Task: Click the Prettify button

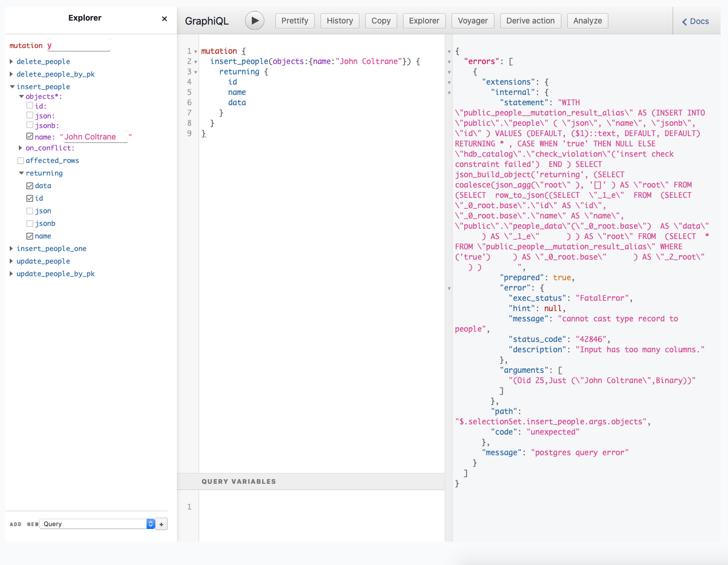Action: 295,21
